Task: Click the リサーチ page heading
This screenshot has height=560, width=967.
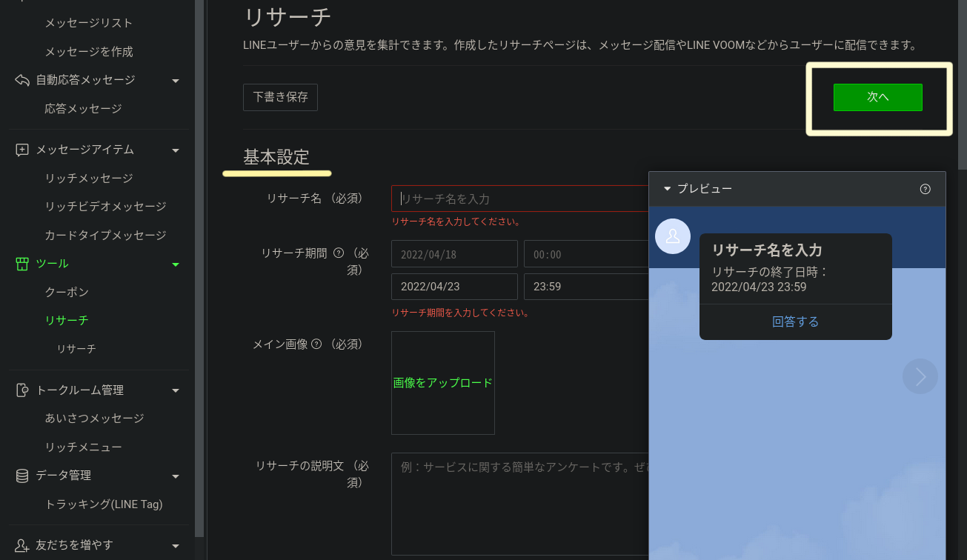Action: coord(288,17)
